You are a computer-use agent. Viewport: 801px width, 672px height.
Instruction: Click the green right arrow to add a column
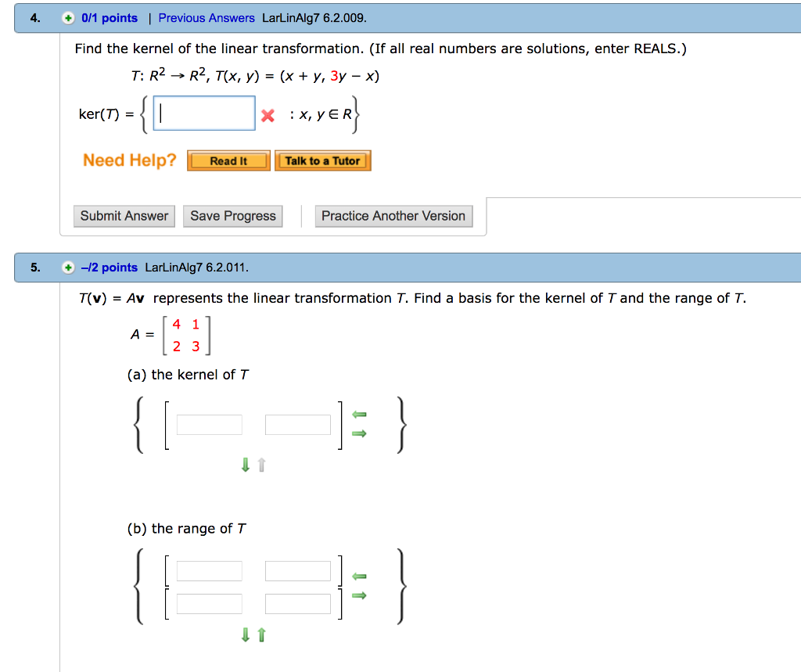coord(359,433)
